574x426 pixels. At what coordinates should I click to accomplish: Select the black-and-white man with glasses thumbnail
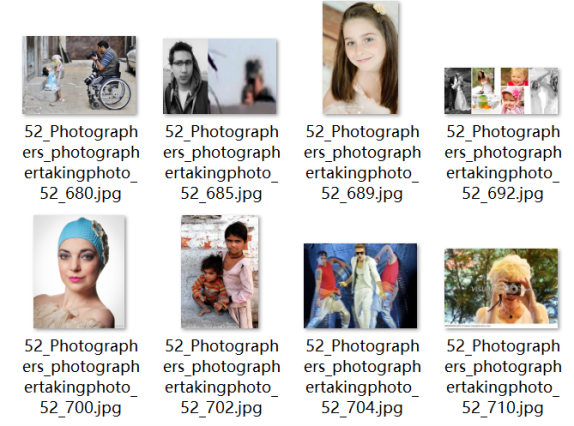click(220, 76)
